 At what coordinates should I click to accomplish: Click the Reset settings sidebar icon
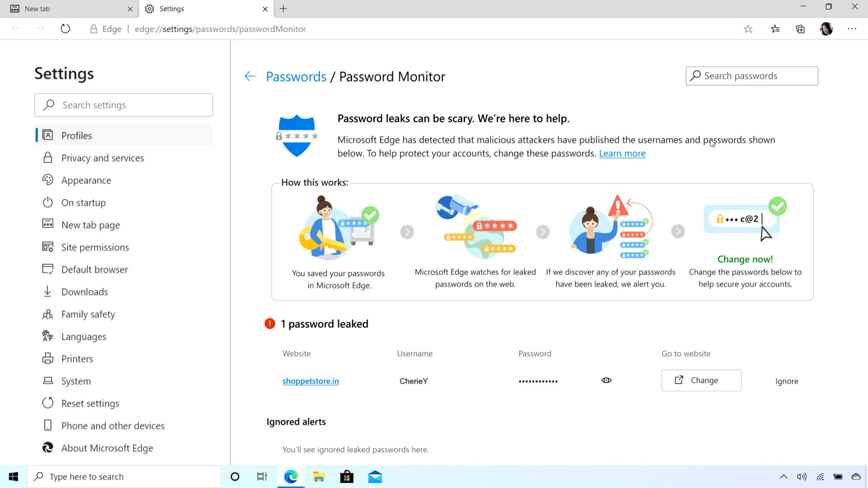coord(48,403)
